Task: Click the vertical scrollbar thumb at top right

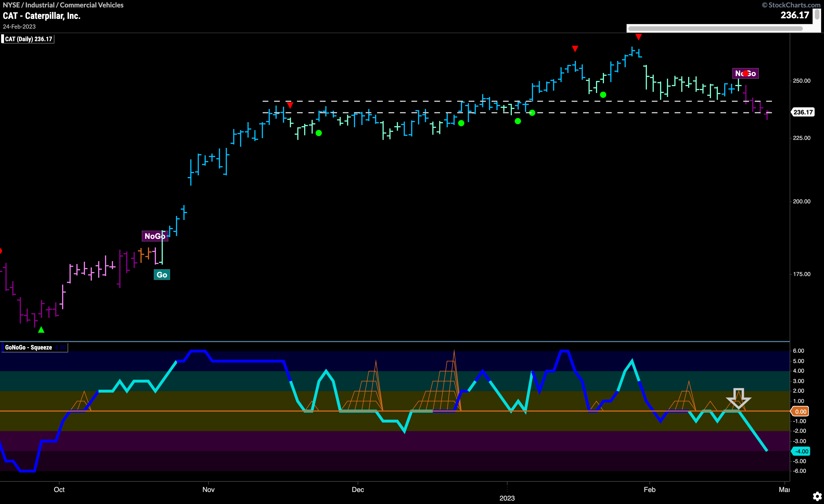Action: coord(817,14)
